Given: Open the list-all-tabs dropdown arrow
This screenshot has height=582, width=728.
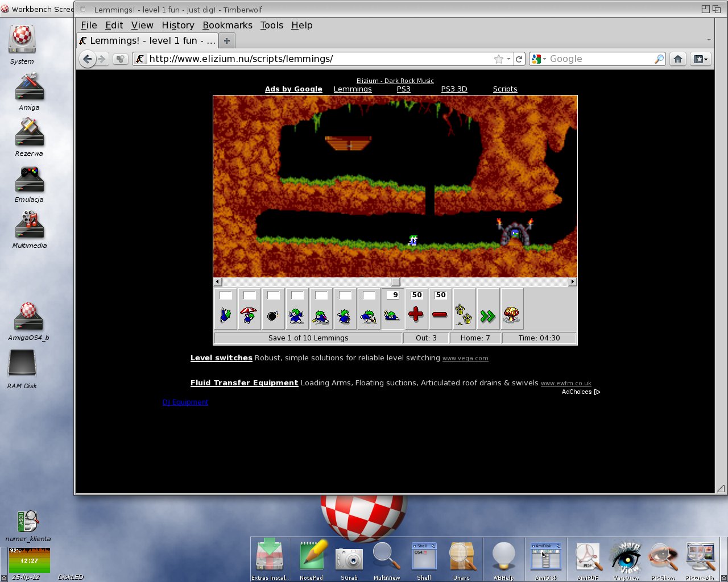Looking at the screenshot, I should (x=709, y=40).
